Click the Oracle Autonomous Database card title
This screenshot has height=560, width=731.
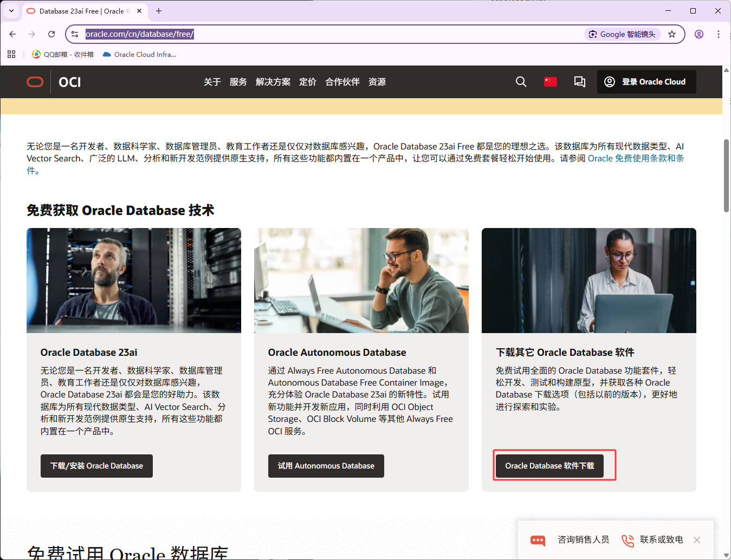337,353
